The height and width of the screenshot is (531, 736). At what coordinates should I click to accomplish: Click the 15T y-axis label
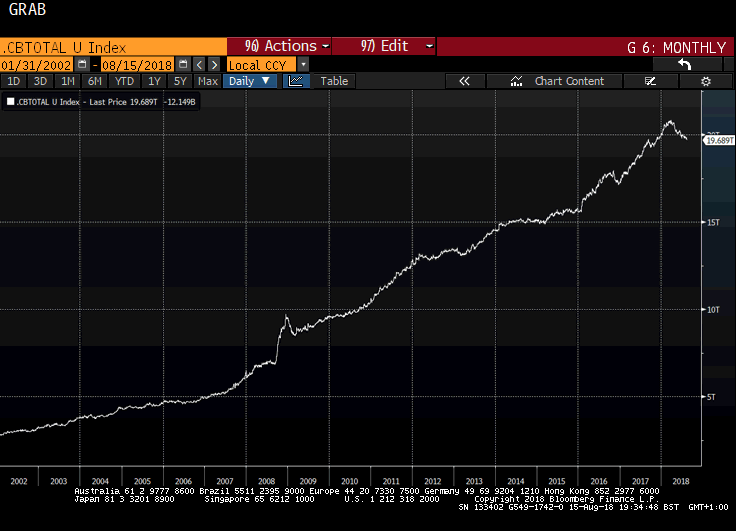tap(713, 222)
